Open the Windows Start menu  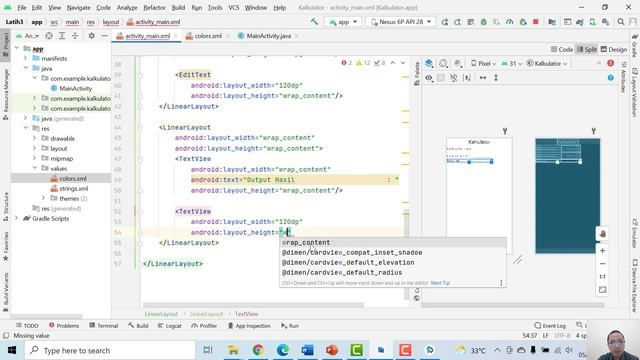tap(11, 350)
